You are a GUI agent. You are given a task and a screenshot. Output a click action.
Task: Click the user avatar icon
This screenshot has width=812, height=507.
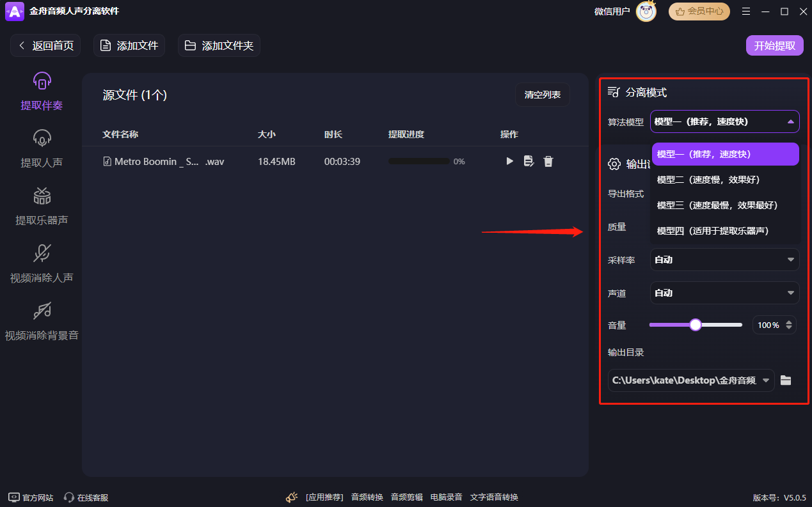pyautogui.click(x=646, y=12)
